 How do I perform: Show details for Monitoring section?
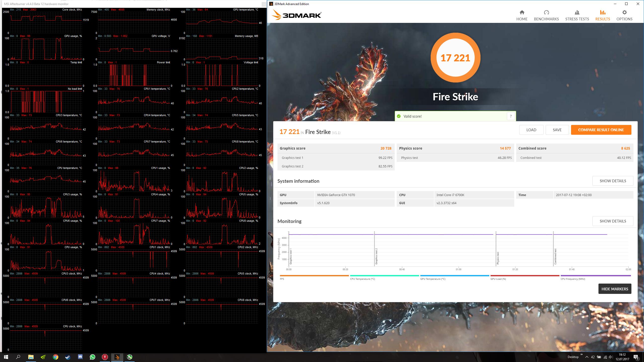coord(613,221)
